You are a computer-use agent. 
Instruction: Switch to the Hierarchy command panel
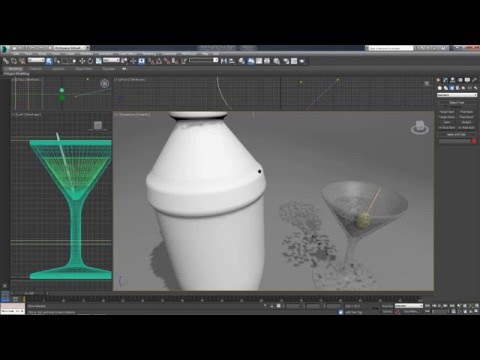(453, 80)
